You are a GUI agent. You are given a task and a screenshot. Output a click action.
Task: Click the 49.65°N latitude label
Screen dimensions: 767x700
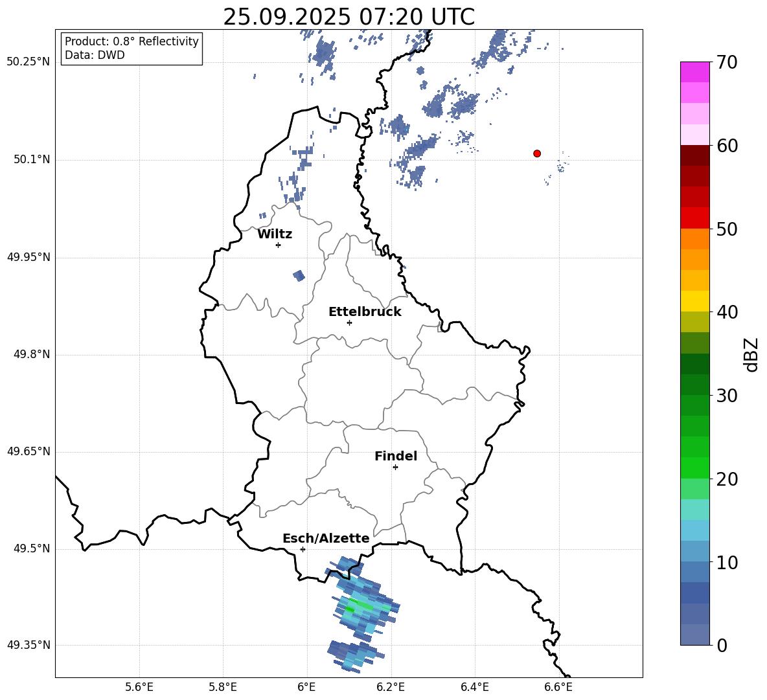pos(29,451)
